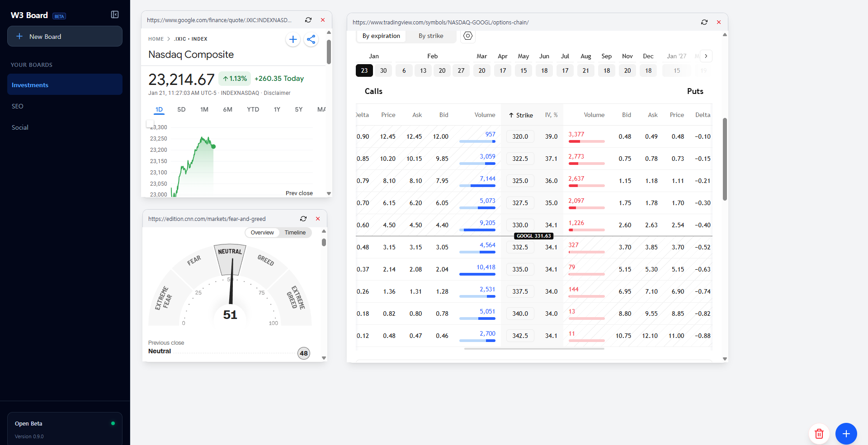Switch chart range to 5Y

[298, 109]
